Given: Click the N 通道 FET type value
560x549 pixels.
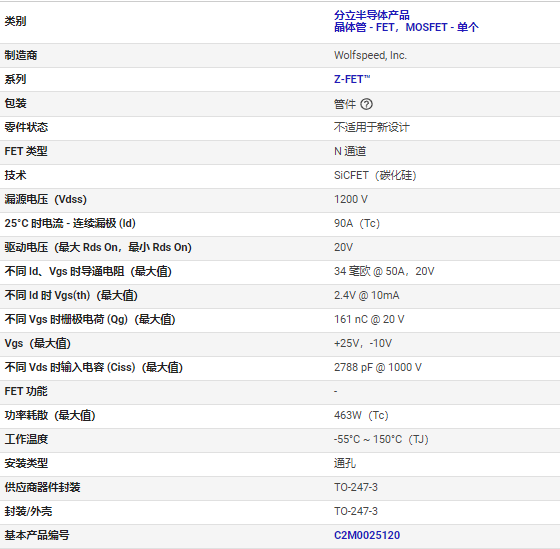Looking at the screenshot, I should pos(350,151).
